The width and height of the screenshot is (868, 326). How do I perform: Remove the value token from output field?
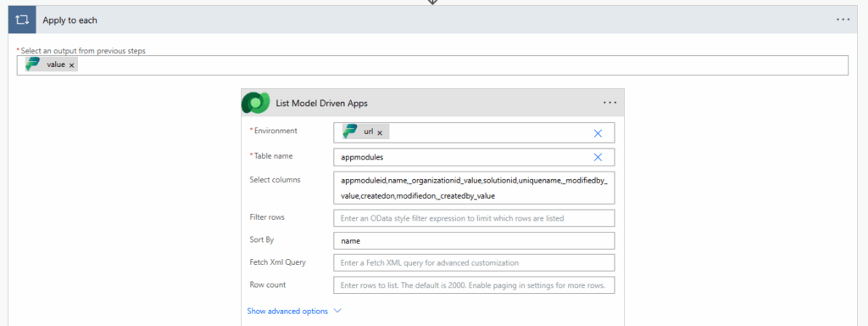pos(72,65)
